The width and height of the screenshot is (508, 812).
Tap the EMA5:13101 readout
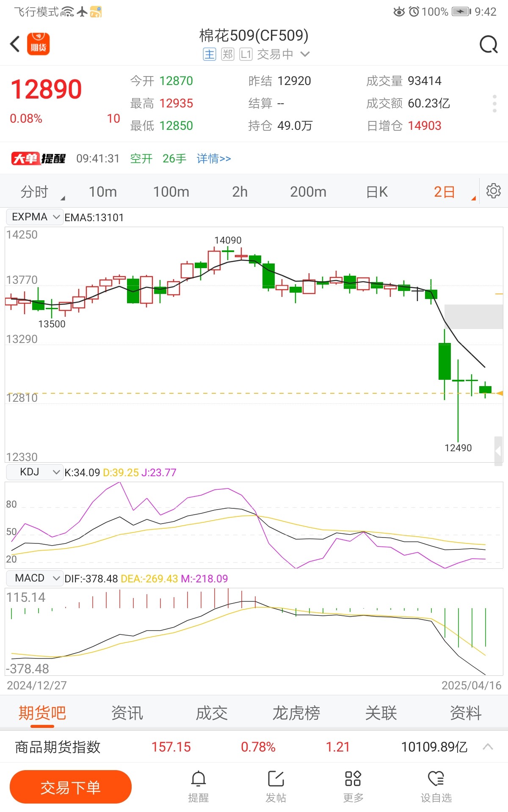point(94,217)
